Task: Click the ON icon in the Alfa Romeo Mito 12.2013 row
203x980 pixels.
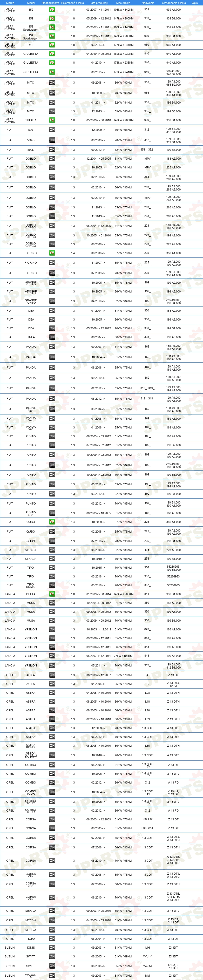Action: pyautogui.click(x=52, y=111)
